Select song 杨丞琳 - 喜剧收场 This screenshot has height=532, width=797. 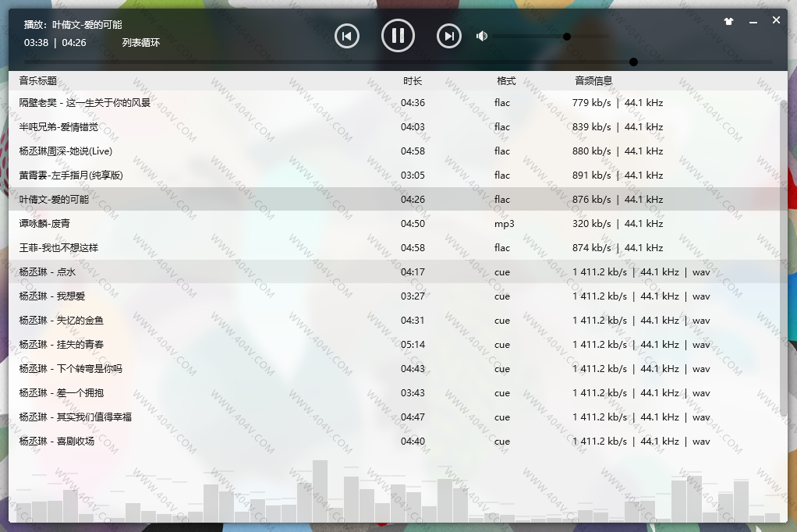tap(57, 442)
